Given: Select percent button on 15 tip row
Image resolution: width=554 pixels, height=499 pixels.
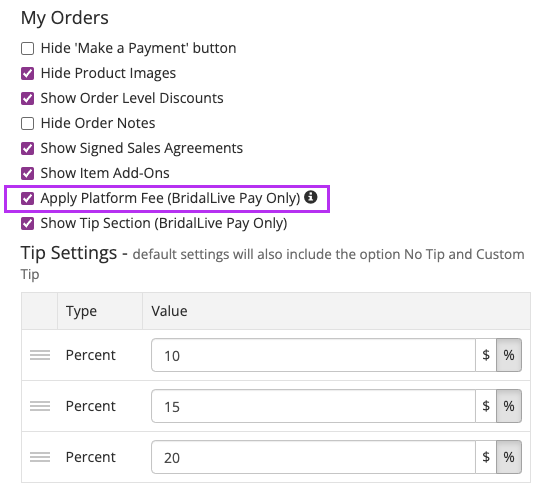Looking at the screenshot, I should pos(509,406).
